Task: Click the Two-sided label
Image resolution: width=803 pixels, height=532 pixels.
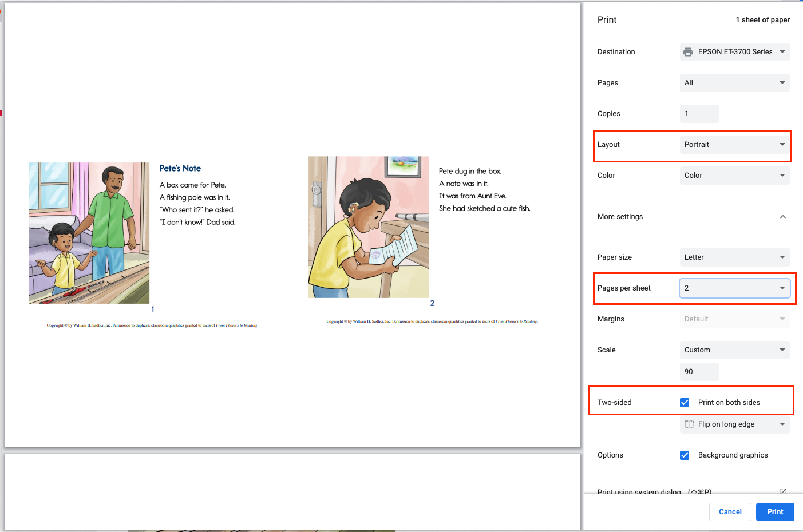Action: coord(615,403)
